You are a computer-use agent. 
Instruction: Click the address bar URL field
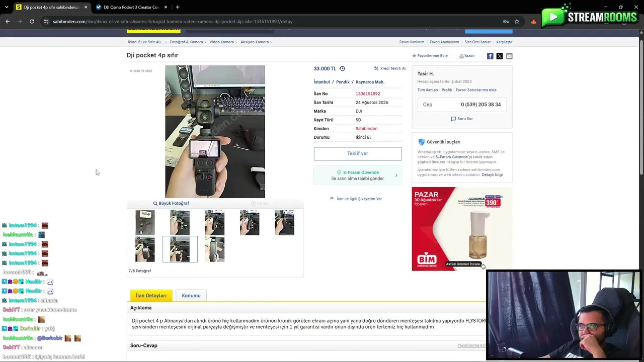coord(272,22)
